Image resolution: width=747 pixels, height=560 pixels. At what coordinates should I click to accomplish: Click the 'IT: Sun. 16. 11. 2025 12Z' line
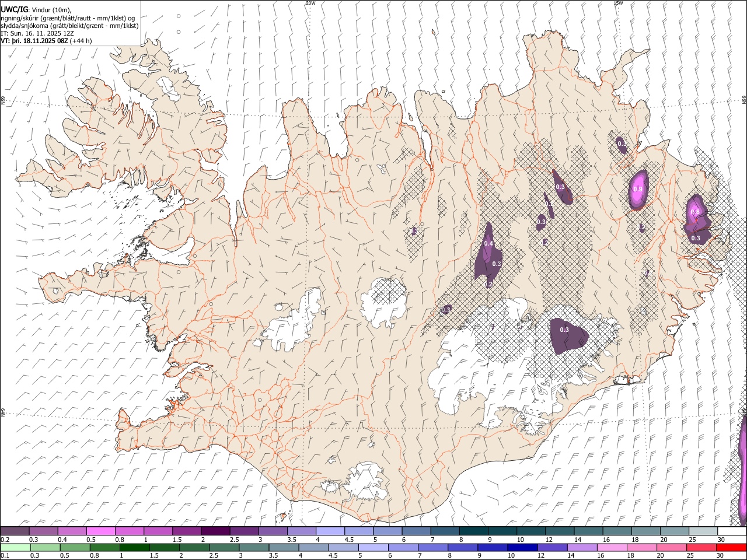pyautogui.click(x=37, y=34)
